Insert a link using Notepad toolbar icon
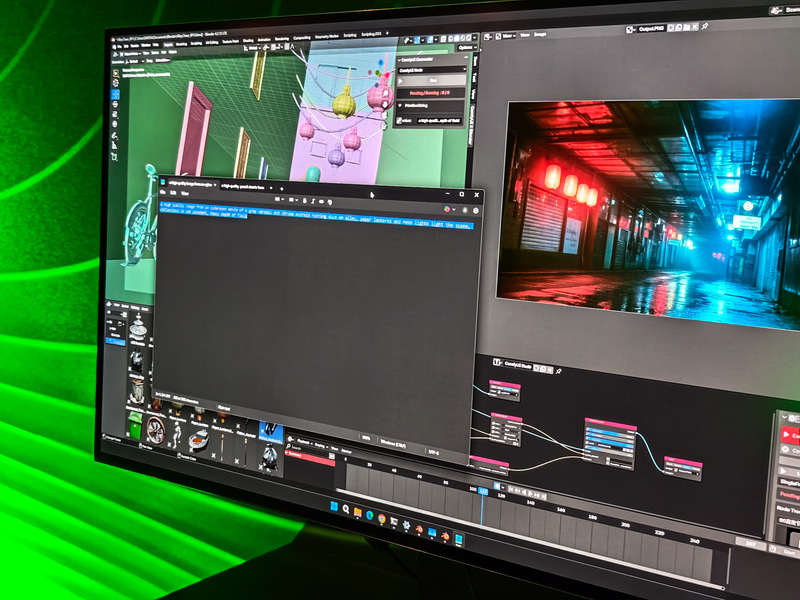This screenshot has width=800, height=600. click(x=321, y=202)
